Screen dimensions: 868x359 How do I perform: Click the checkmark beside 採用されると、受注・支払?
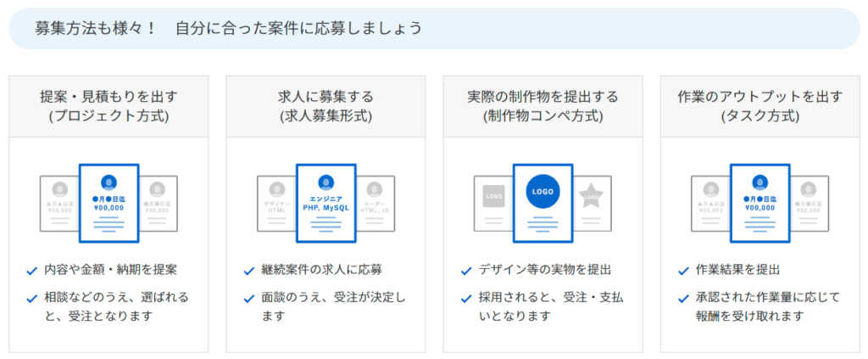pyautogui.click(x=466, y=299)
